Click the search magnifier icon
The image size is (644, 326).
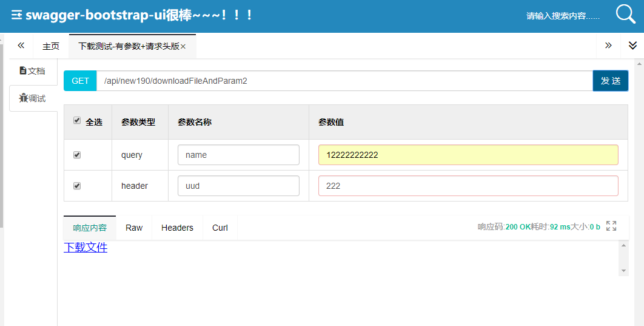(x=626, y=15)
